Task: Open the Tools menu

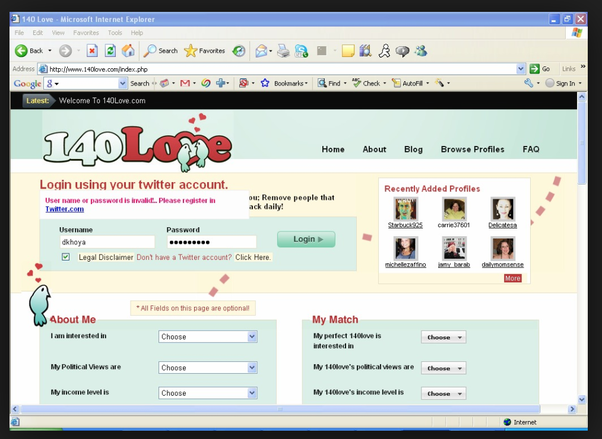Action: click(x=115, y=32)
